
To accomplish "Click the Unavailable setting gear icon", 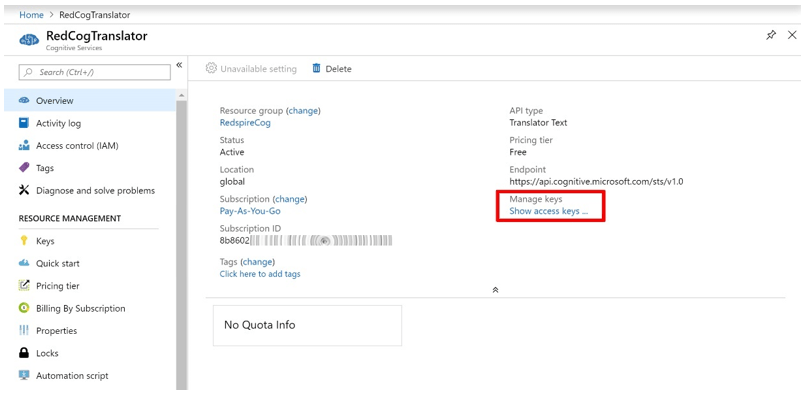I will click(x=211, y=68).
